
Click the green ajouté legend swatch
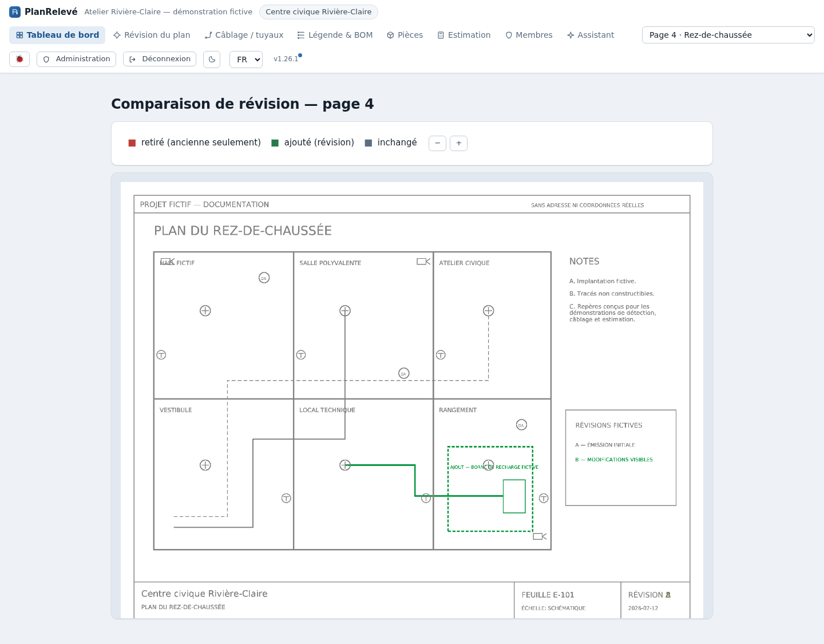(275, 143)
